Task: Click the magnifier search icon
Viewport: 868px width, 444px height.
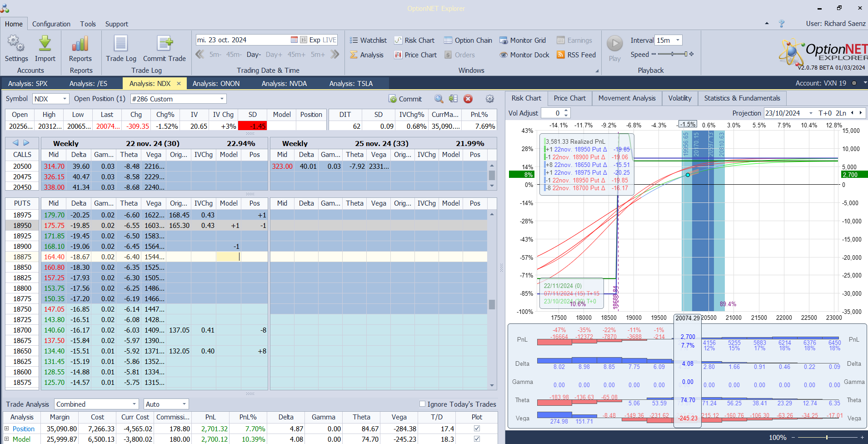Action: (x=439, y=99)
